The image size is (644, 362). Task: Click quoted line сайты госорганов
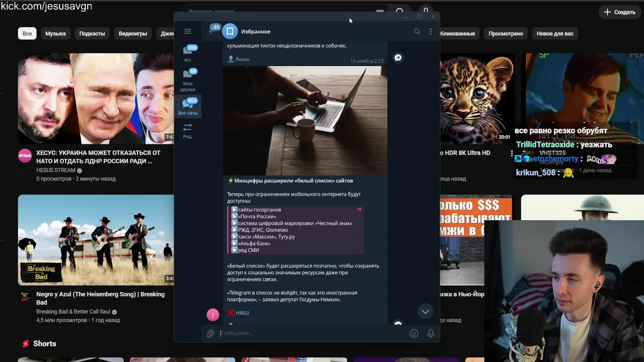coord(260,210)
